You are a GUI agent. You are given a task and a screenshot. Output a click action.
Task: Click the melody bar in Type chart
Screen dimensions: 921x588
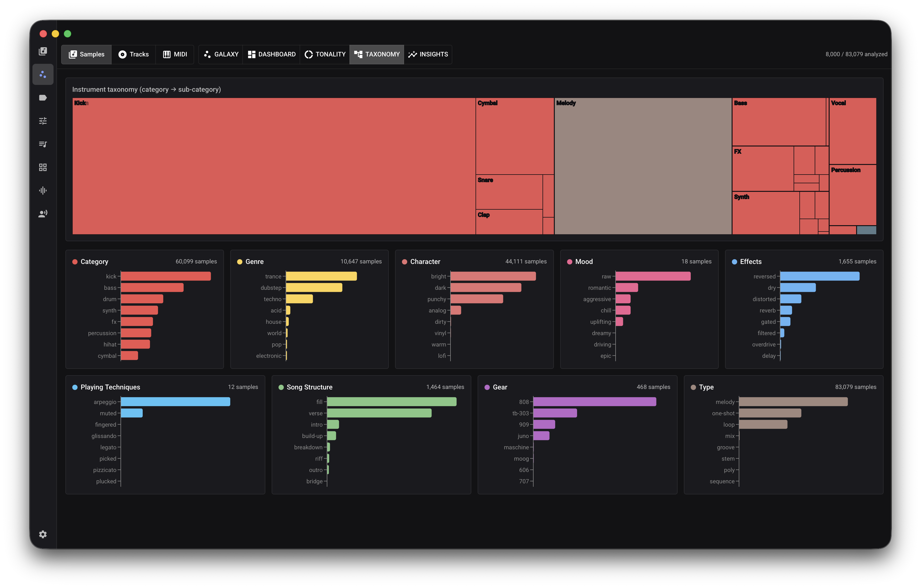point(794,401)
